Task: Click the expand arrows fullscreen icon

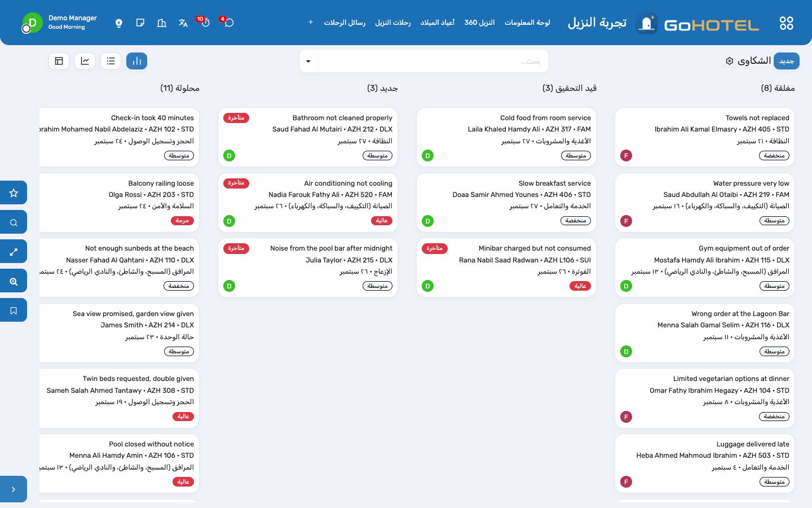Action: [14, 252]
